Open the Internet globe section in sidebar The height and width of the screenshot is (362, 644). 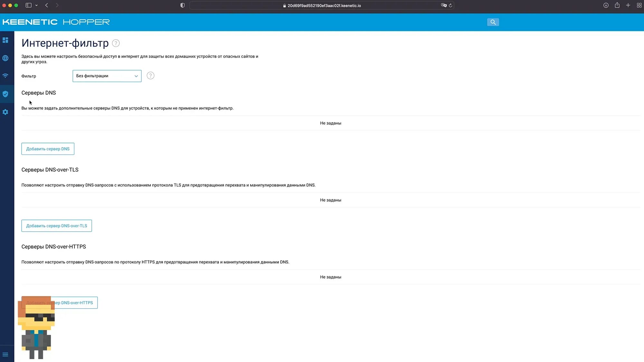tap(5, 58)
